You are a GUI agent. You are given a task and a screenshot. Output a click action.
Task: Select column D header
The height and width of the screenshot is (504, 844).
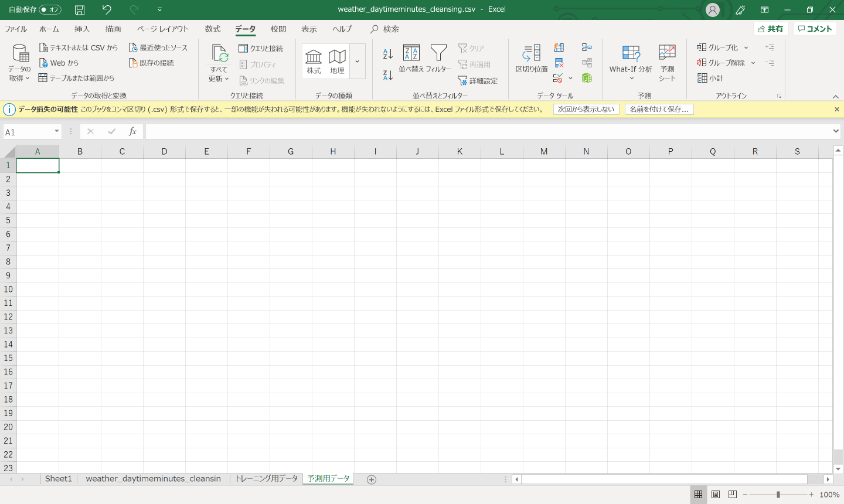pyautogui.click(x=164, y=152)
